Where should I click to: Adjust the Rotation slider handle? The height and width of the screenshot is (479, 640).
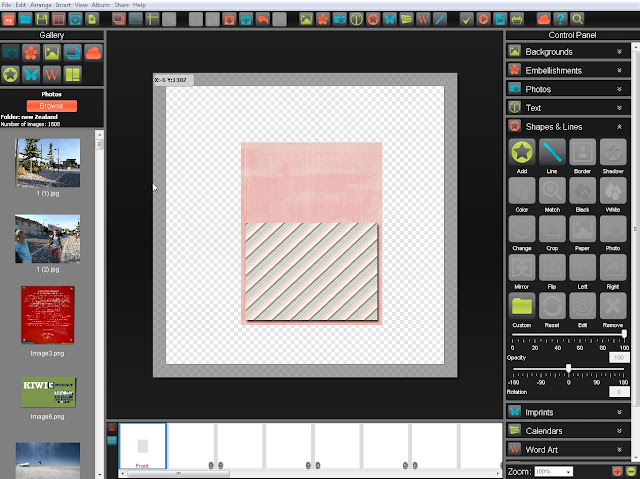tap(568, 369)
